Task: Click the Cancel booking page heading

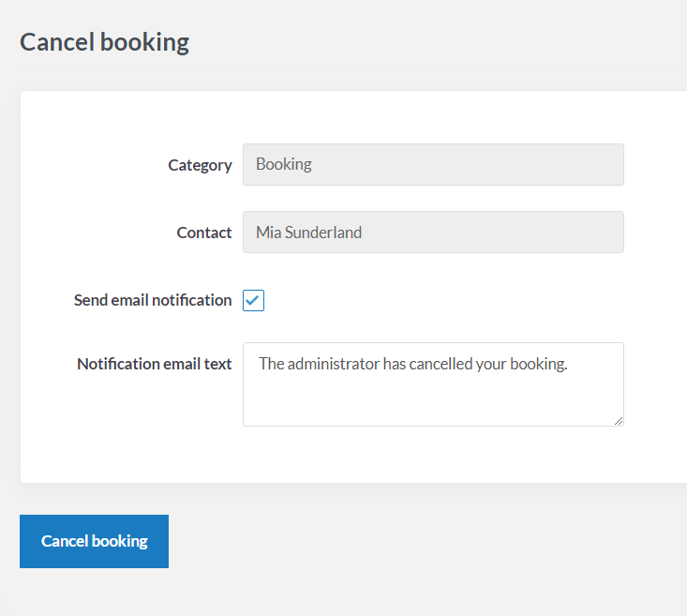Action: pyautogui.click(x=104, y=42)
